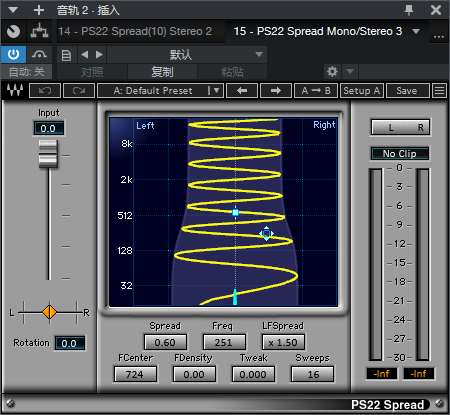
Task: Click the right -Inf peak readout
Action: 419,374
